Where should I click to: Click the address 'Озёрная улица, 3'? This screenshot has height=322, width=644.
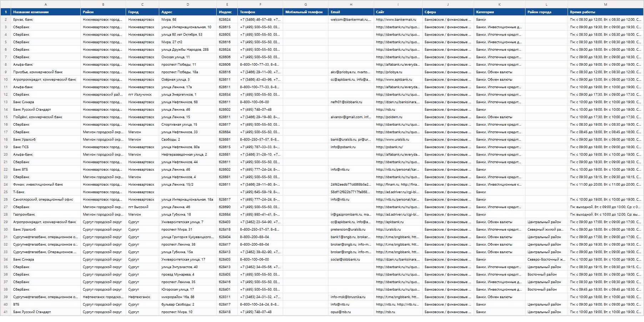click(188, 80)
